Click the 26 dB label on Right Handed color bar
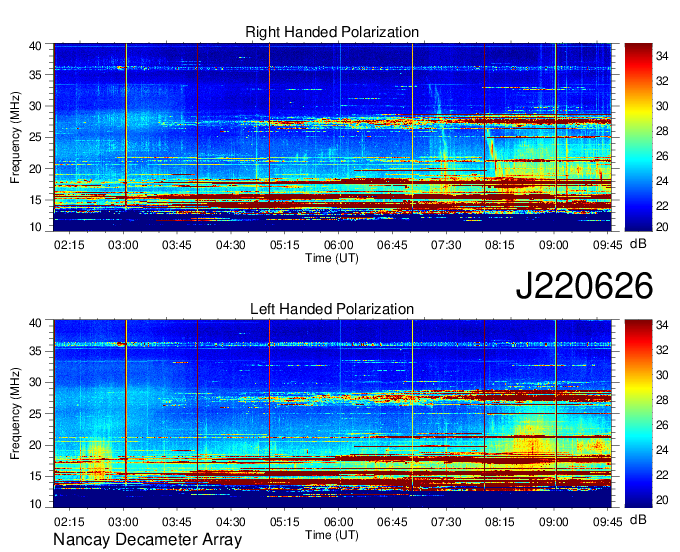This screenshot has height=552, width=680. (x=662, y=156)
